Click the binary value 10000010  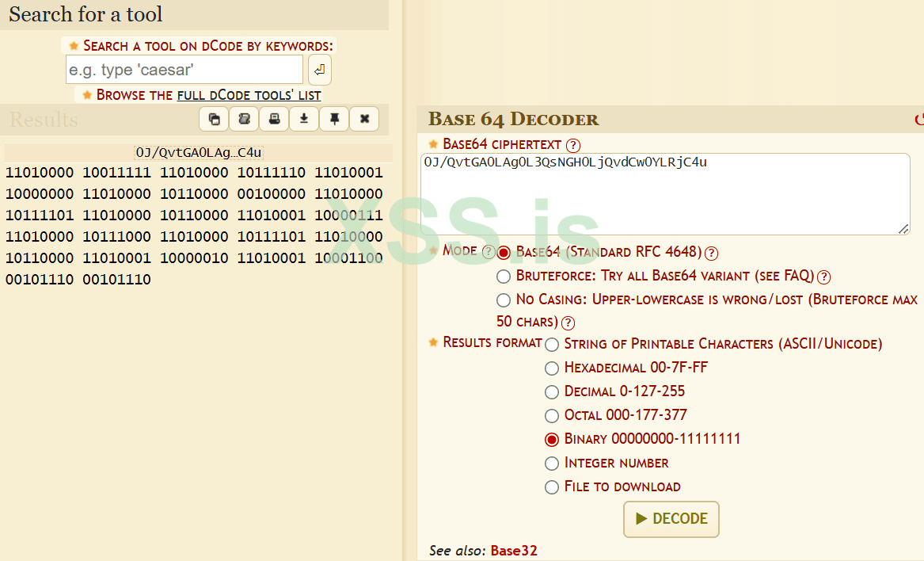194,258
